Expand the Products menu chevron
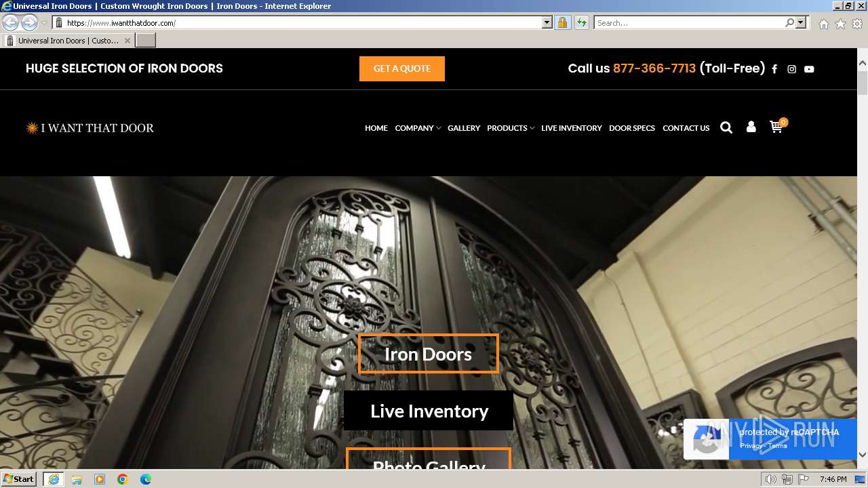The width and height of the screenshot is (868, 488). point(532,128)
